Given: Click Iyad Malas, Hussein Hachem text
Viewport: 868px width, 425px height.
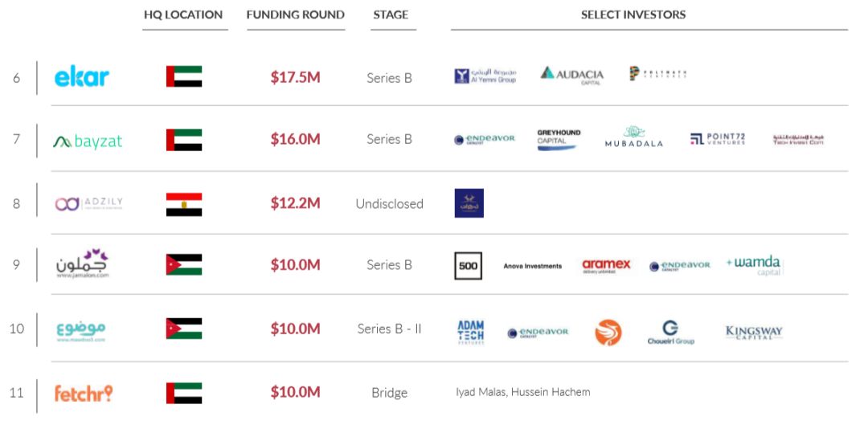Looking at the screenshot, I should [522, 392].
